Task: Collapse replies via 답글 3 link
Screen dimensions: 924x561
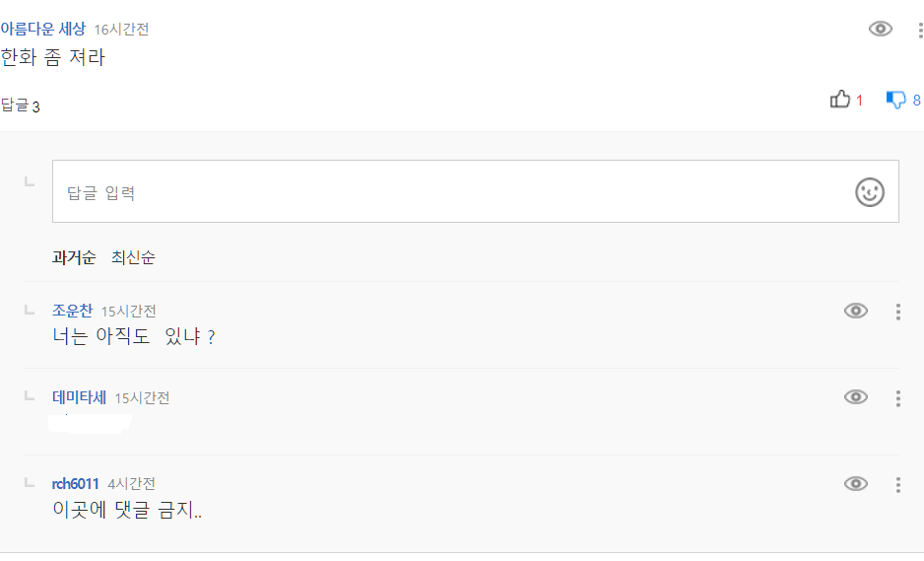Action: (x=21, y=105)
